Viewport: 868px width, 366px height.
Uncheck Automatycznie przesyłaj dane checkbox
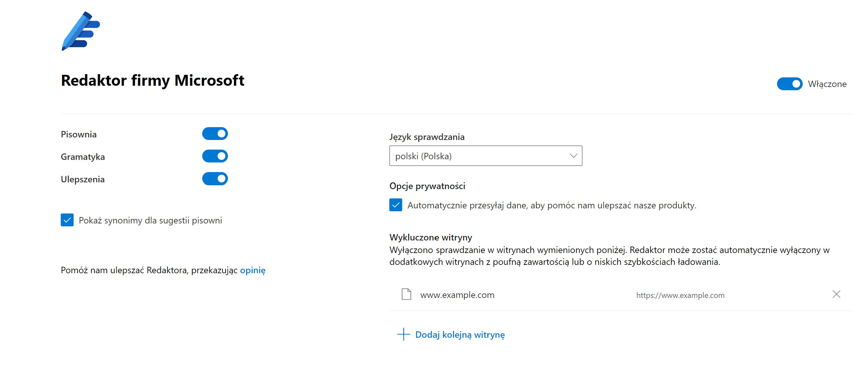coord(396,205)
